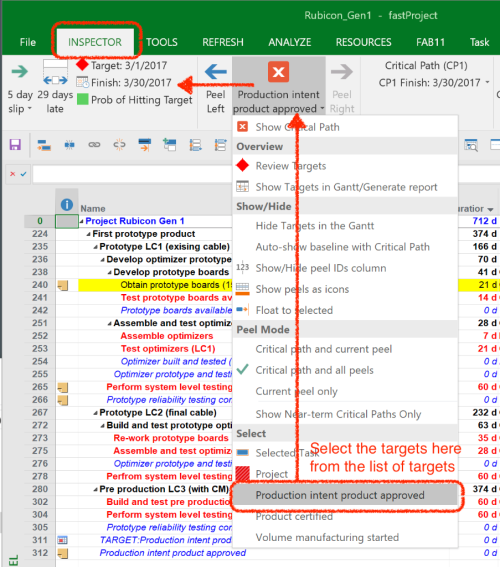
Task: Click the info column header icon
Action: pos(67,205)
